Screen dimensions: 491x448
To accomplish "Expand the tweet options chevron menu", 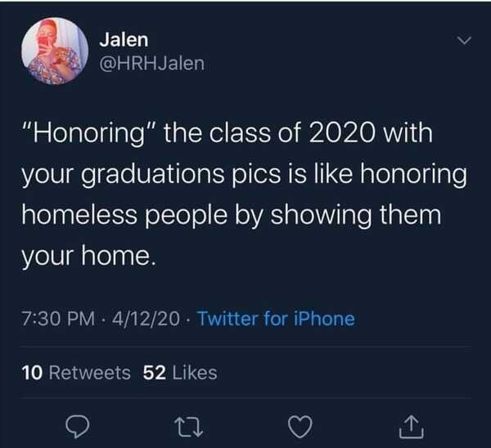I will (463, 40).
